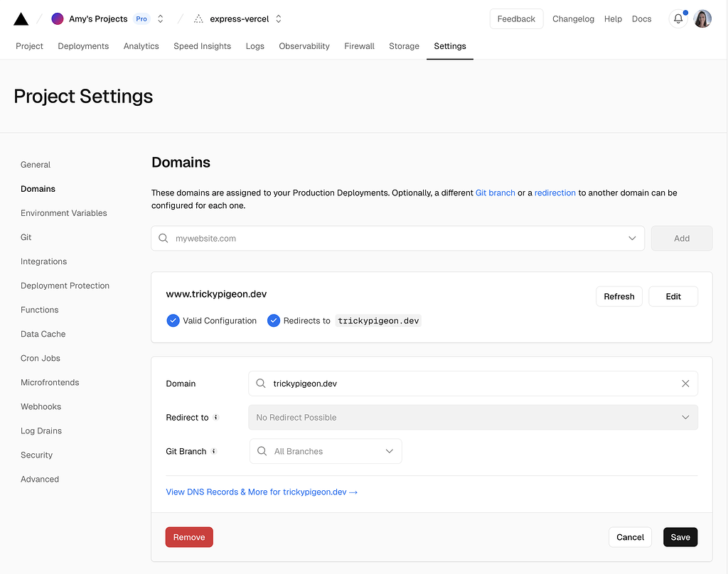Click the Amy's Projects team avatar
This screenshot has height=574, width=728.
coord(58,19)
